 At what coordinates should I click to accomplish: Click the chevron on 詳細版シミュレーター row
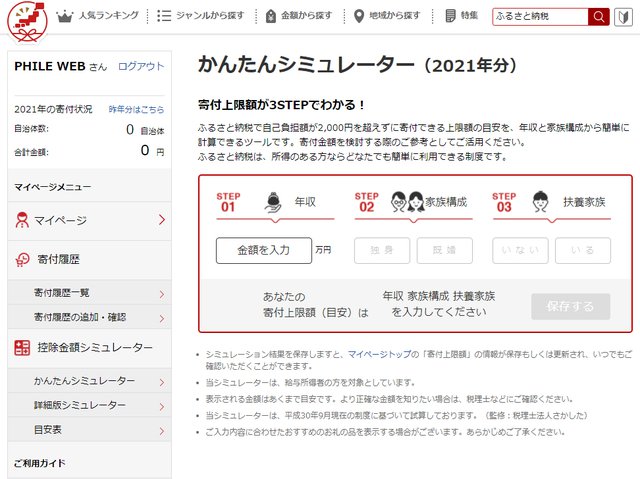click(x=162, y=406)
